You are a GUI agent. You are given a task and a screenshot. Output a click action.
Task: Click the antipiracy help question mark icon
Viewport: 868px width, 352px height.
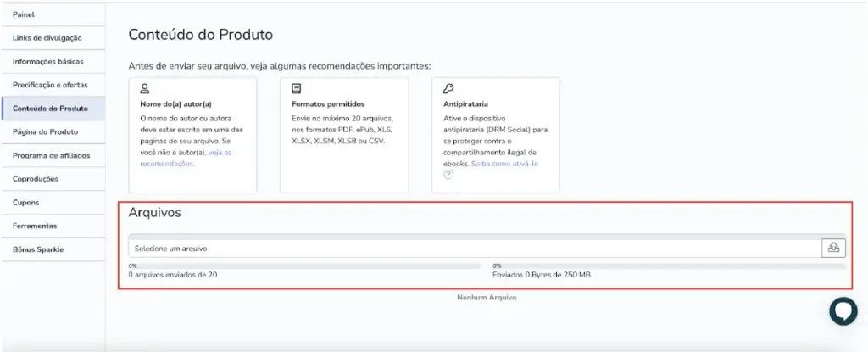[448, 175]
